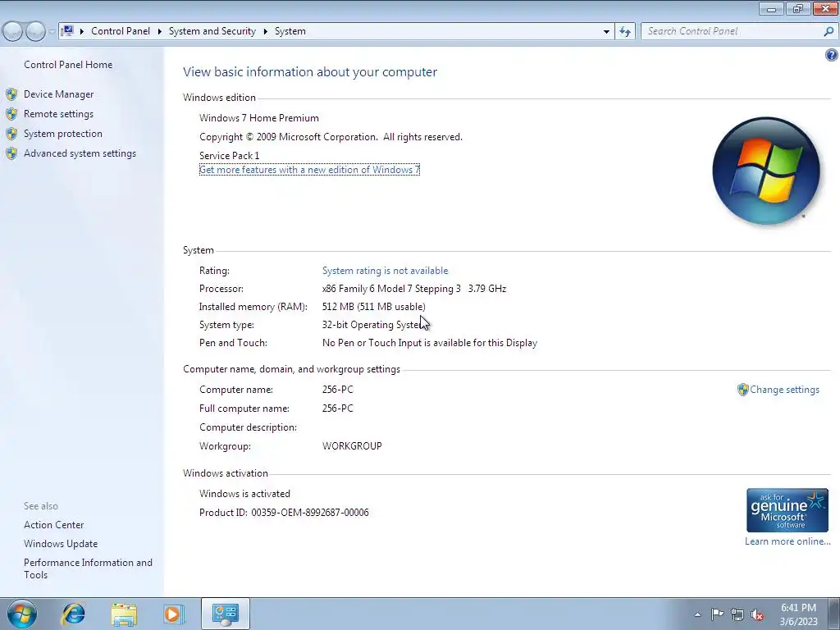Click 'System rating is not available' link
The image size is (840, 630).
[x=386, y=271]
